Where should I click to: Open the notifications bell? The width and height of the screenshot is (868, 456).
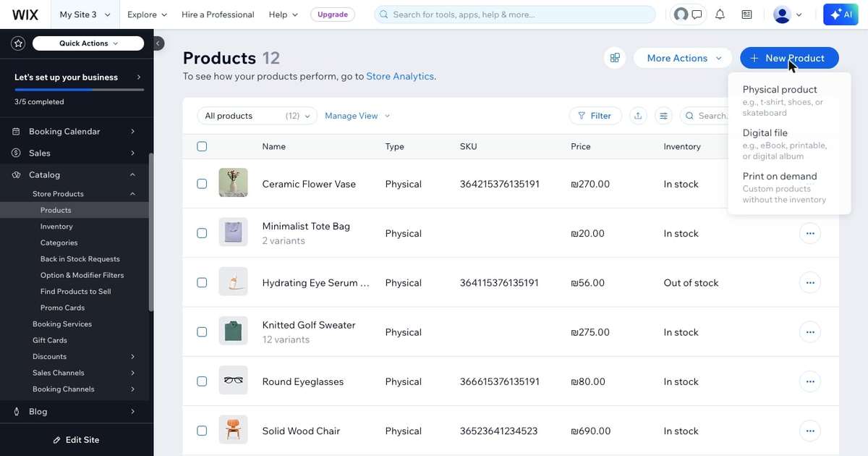(720, 14)
